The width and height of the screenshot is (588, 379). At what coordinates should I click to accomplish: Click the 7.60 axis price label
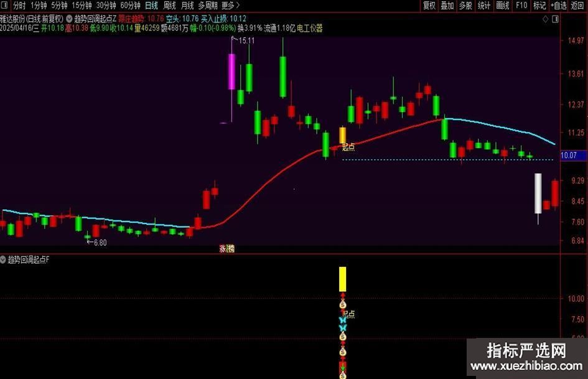click(x=577, y=222)
